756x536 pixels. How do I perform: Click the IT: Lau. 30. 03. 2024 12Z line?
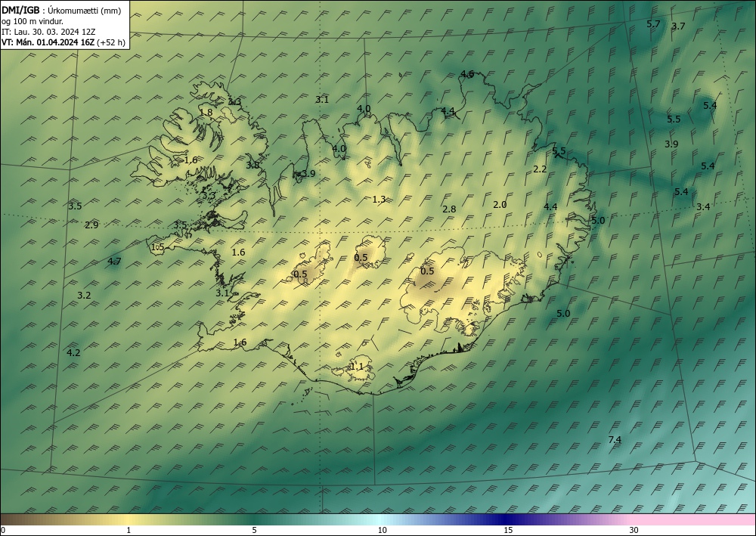click(x=48, y=32)
